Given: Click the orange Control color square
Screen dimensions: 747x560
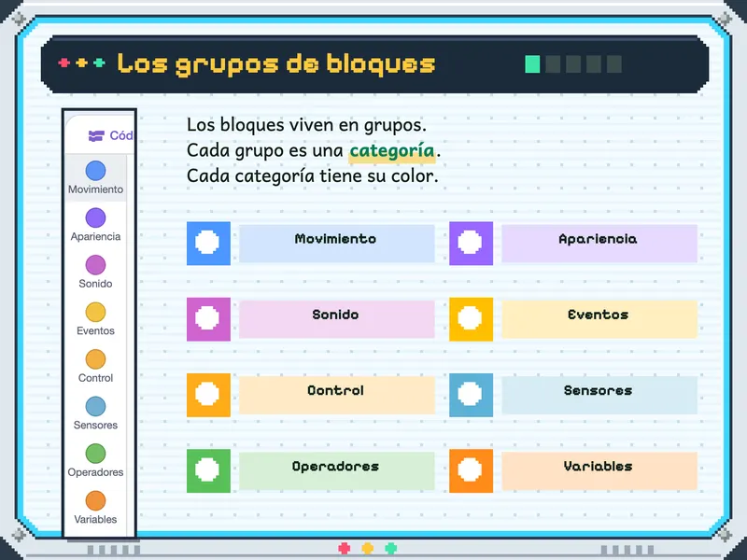Looking at the screenshot, I should (208, 395).
